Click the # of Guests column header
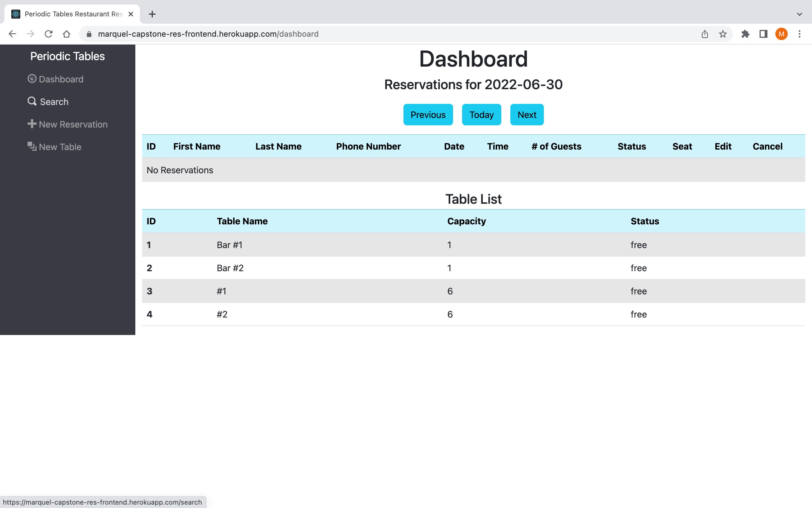The image size is (812, 508). tap(556, 146)
